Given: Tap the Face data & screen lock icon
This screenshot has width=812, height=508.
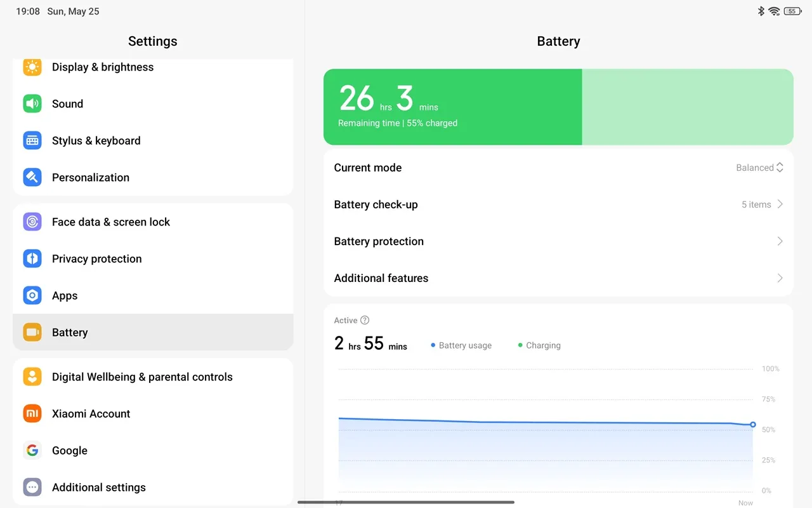Looking at the screenshot, I should 32,222.
